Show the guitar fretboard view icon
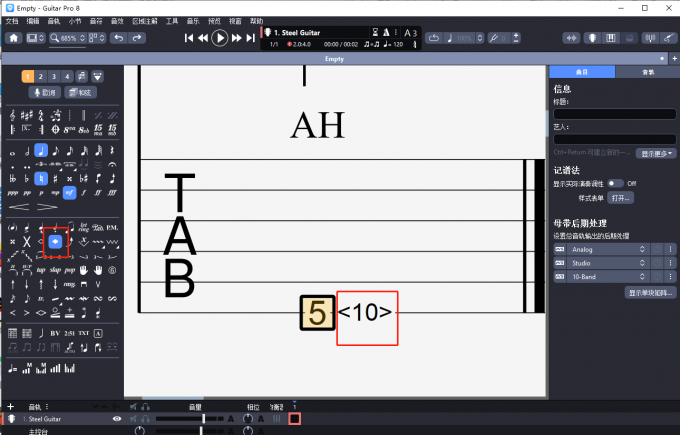 pyautogui.click(x=591, y=38)
